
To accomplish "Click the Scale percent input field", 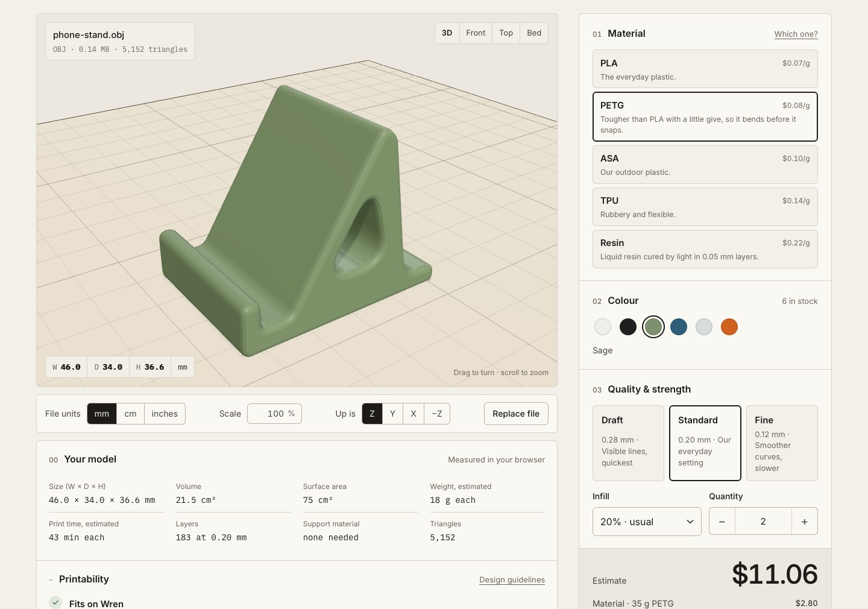I will (x=274, y=414).
